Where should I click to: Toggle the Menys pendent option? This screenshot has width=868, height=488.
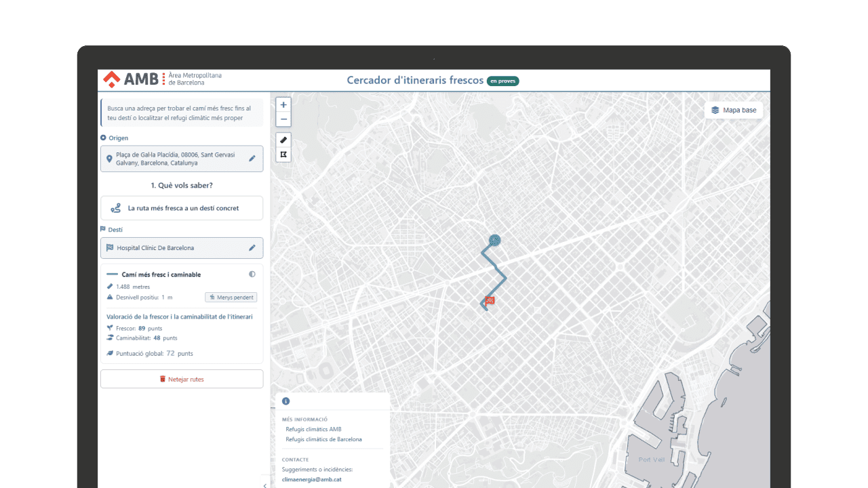tap(231, 297)
